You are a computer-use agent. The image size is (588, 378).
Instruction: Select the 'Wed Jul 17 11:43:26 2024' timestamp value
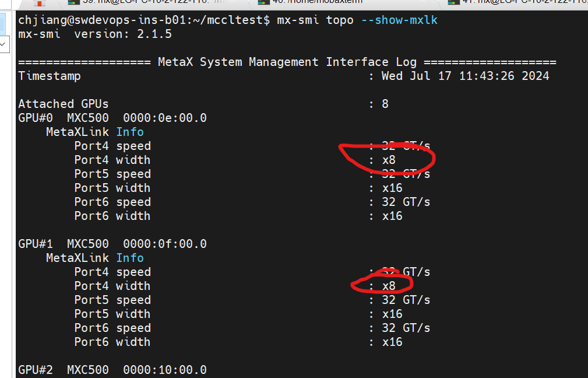tap(466, 76)
